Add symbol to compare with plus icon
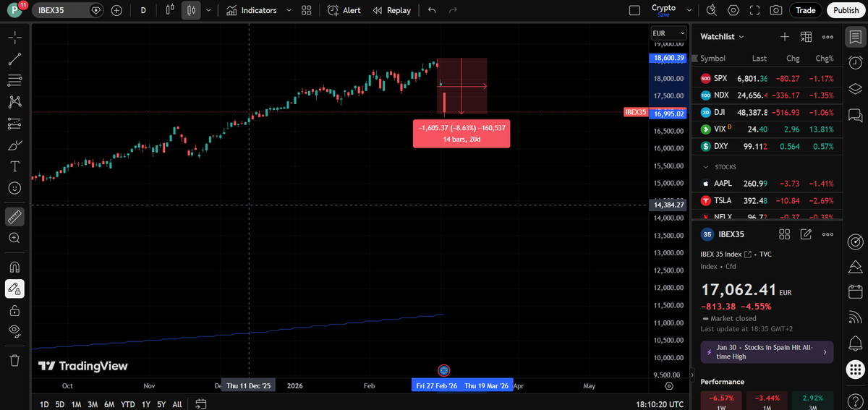Image resolution: width=868 pixels, height=410 pixels. click(x=116, y=10)
